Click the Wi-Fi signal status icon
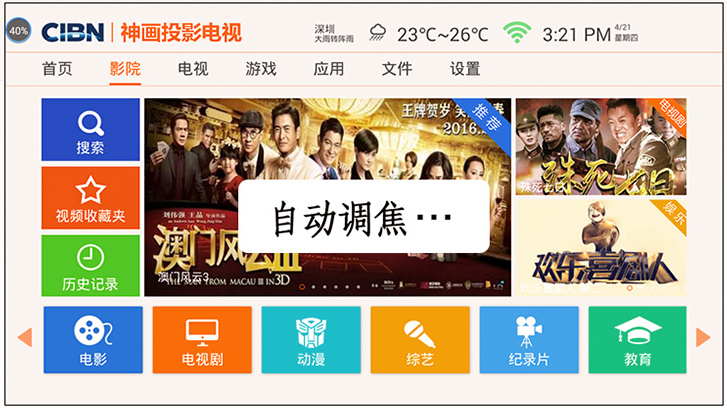 (x=517, y=33)
